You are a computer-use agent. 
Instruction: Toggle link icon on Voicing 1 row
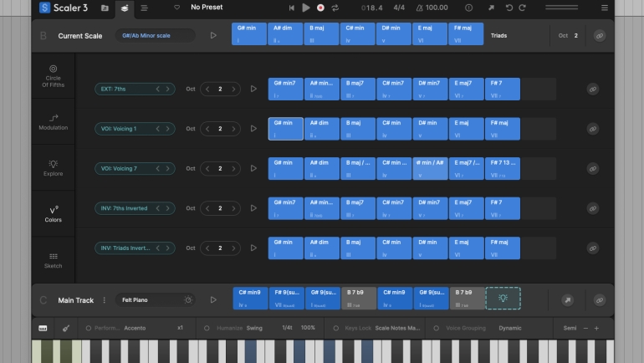click(593, 129)
